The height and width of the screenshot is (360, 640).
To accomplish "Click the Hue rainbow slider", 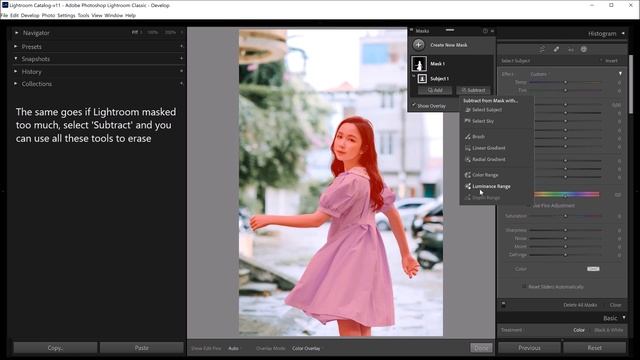I will click(567, 194).
